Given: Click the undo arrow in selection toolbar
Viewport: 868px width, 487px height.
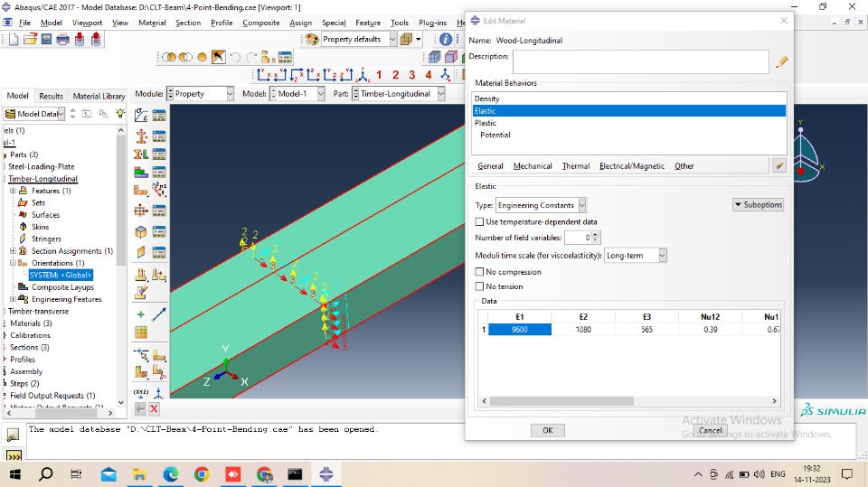Looking at the screenshot, I should pyautogui.click(x=235, y=57).
